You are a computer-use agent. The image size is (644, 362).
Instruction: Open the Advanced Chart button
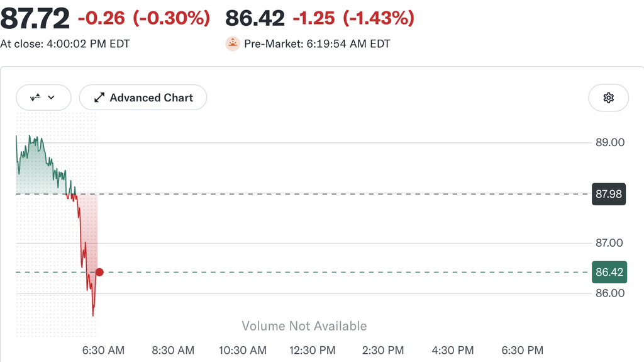coord(143,98)
